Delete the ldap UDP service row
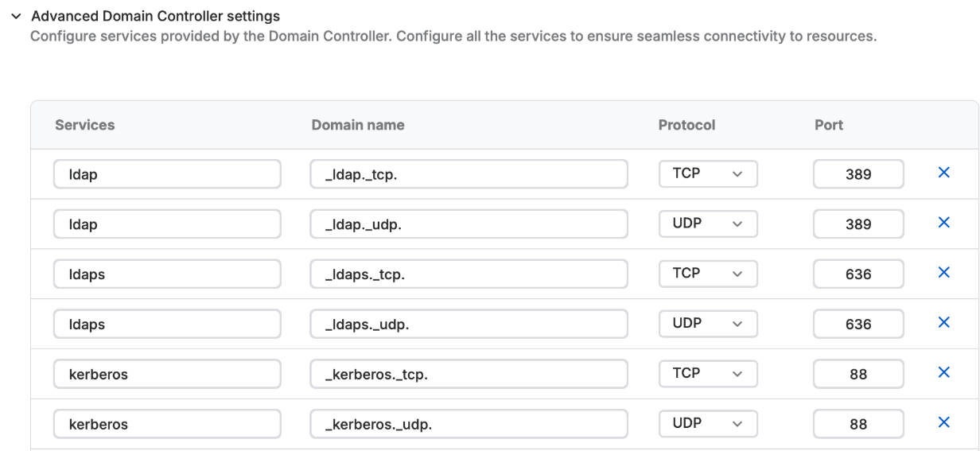This screenshot has width=980, height=451. pyautogui.click(x=944, y=224)
